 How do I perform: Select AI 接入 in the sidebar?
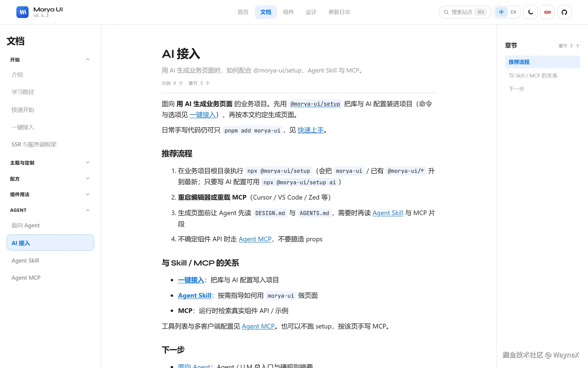click(50, 243)
